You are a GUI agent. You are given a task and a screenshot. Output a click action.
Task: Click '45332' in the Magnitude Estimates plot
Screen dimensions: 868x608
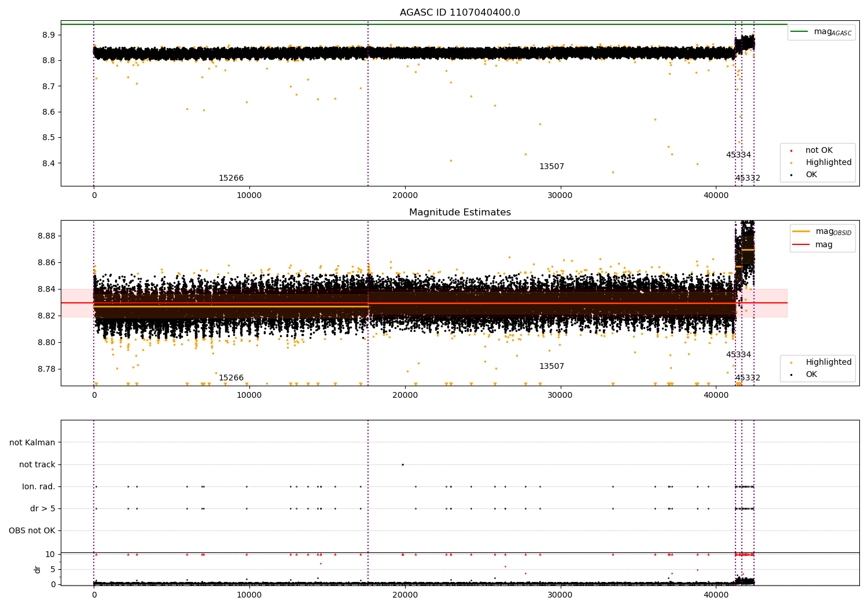748,378
